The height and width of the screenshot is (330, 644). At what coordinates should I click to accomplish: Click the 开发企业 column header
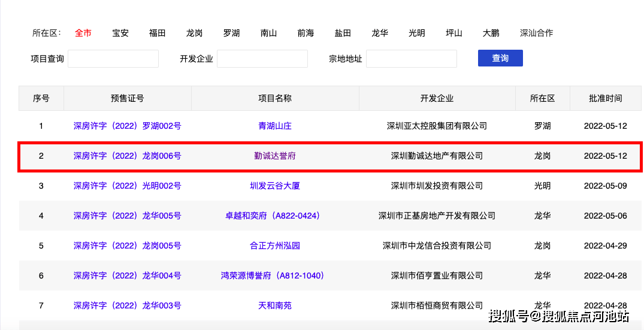437,98
